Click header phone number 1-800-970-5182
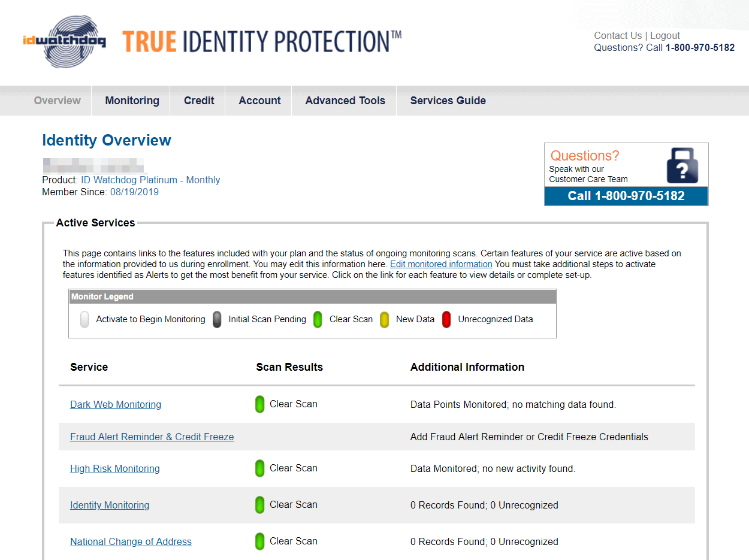The width and height of the screenshot is (749, 560). point(700,48)
